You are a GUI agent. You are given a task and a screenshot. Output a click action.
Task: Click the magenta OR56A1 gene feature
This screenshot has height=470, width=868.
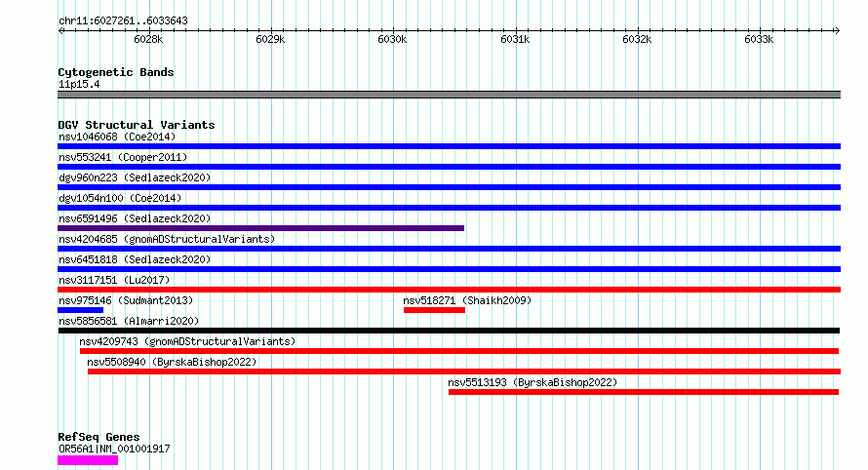tap(88, 460)
